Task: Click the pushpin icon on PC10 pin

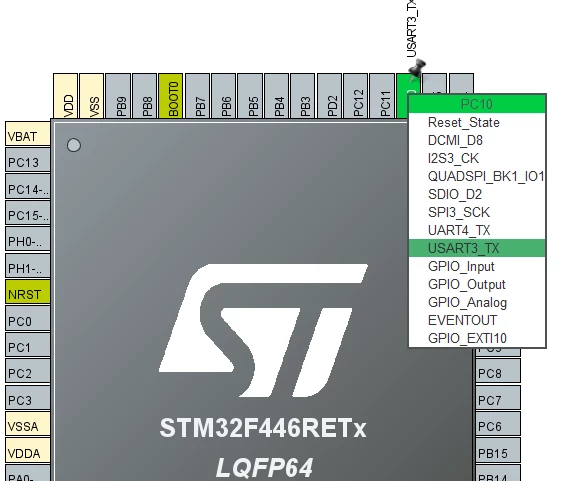Action: 417,70
